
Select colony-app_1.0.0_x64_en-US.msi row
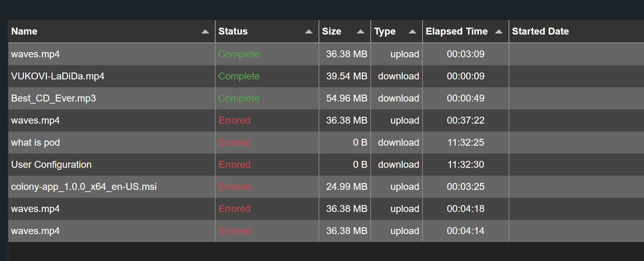tap(84, 187)
